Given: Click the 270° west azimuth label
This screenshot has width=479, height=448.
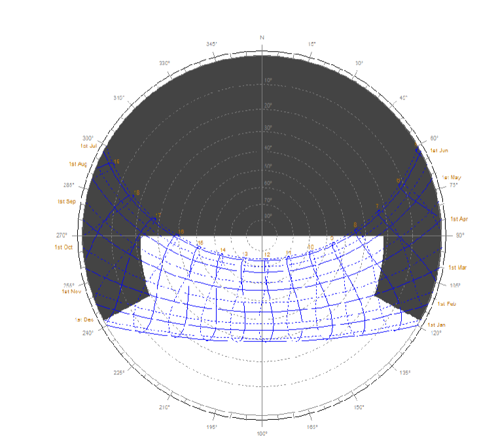Looking at the screenshot, I should coord(62,235).
